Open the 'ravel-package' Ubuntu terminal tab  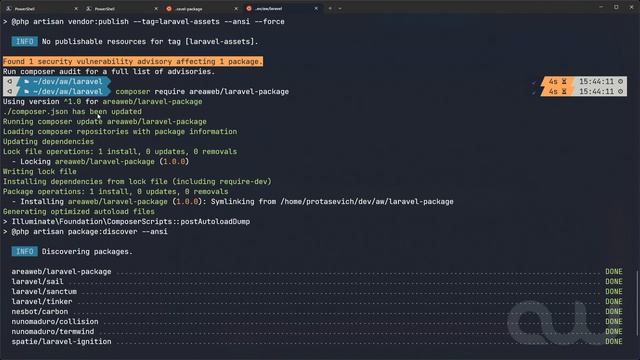202,8
